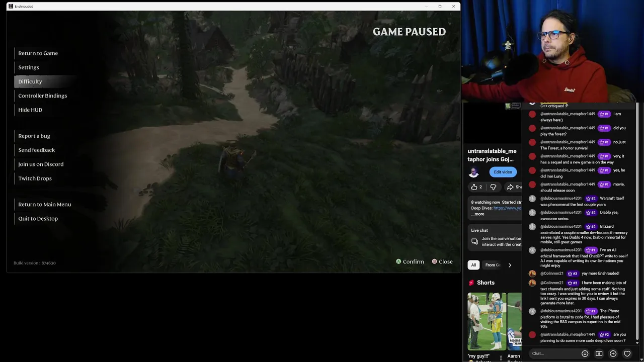Expand description with ...more
The height and width of the screenshot is (362, 644).
(478, 214)
